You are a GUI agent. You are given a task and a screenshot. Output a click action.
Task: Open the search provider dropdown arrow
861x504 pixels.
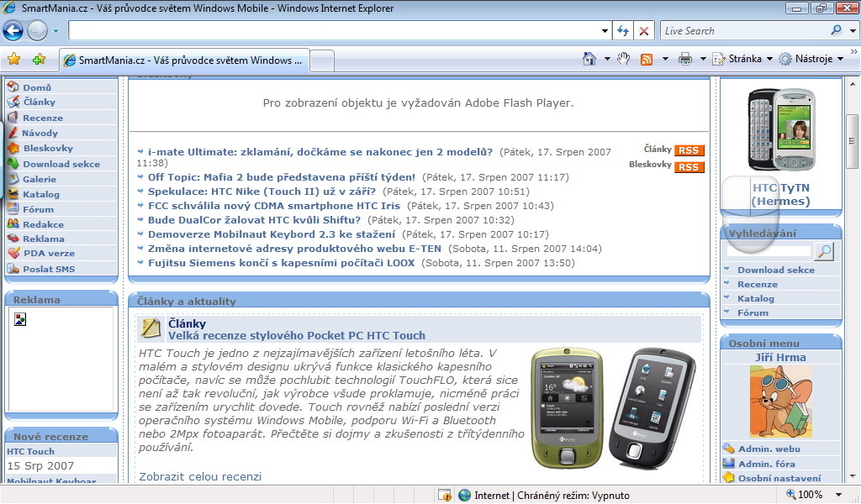coord(853,31)
